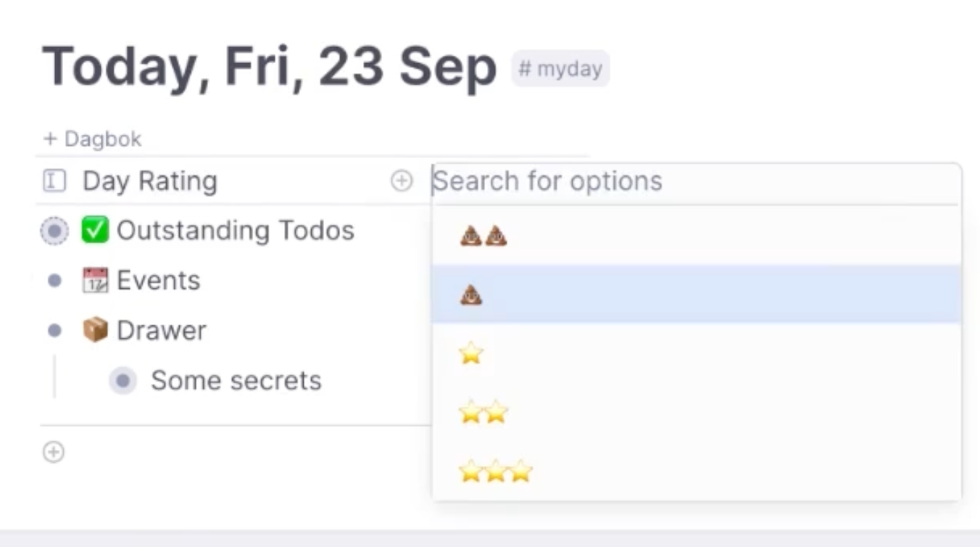Select the highlighted single poop rating
Screen dimensions: 980x547
pyautogui.click(x=697, y=294)
